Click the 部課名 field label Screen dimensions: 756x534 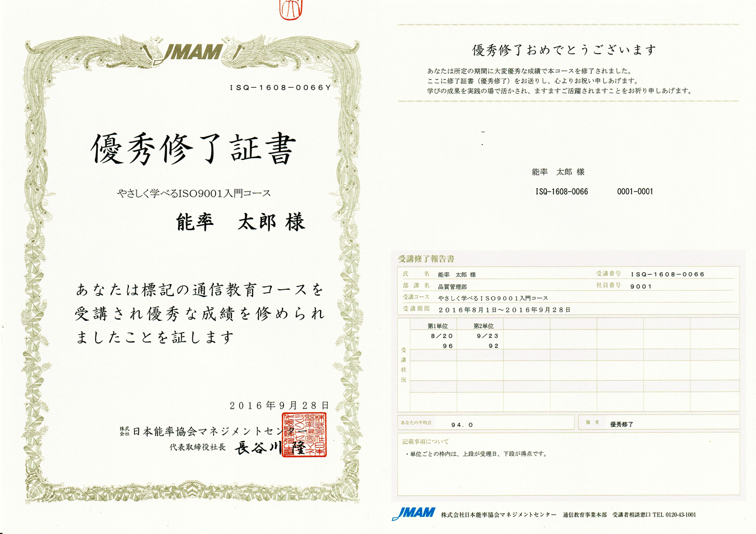pos(416,286)
